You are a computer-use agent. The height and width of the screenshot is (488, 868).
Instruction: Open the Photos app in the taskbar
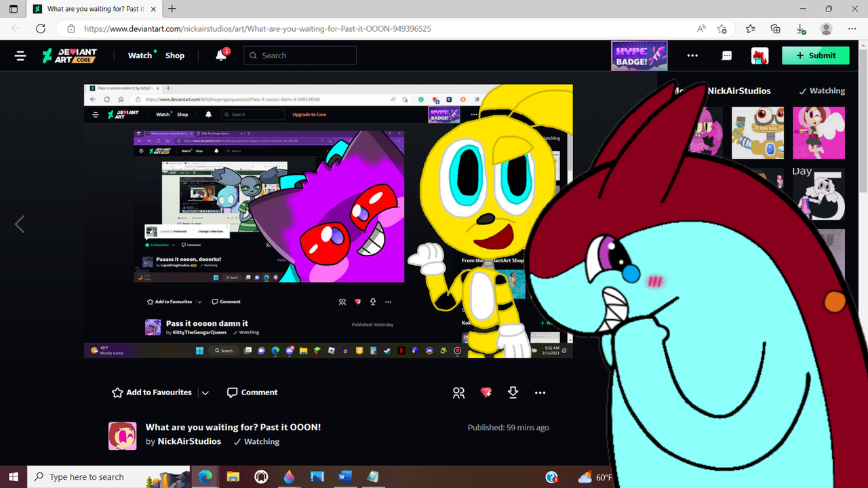click(317, 477)
